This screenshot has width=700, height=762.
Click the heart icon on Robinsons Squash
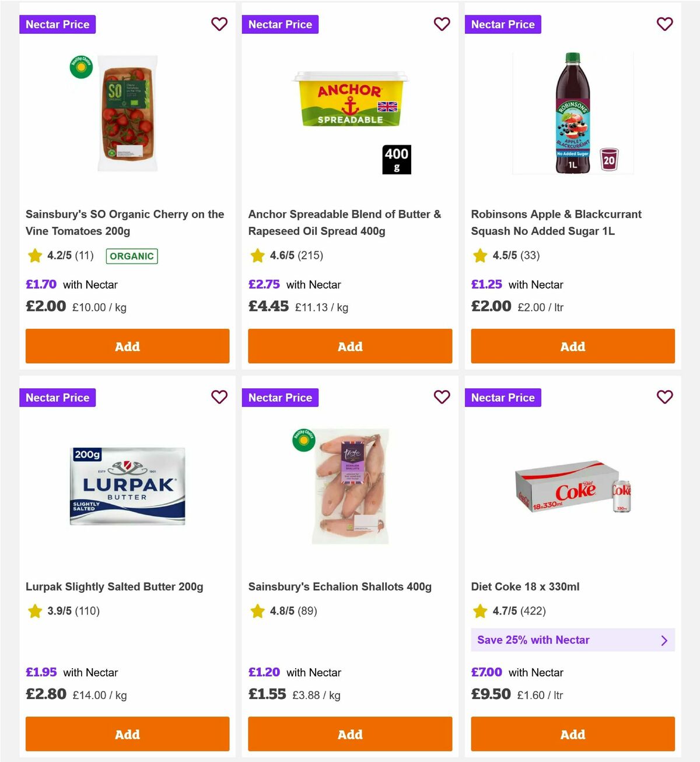point(664,24)
